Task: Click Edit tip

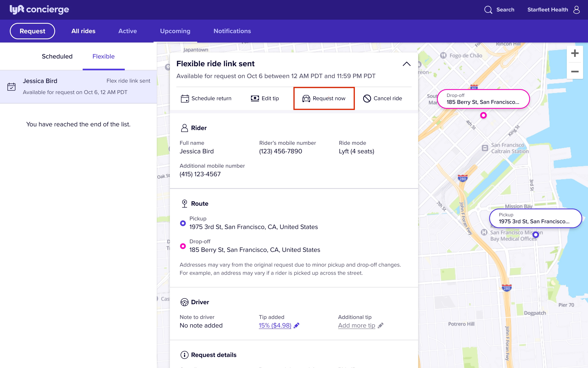Action: (265, 98)
